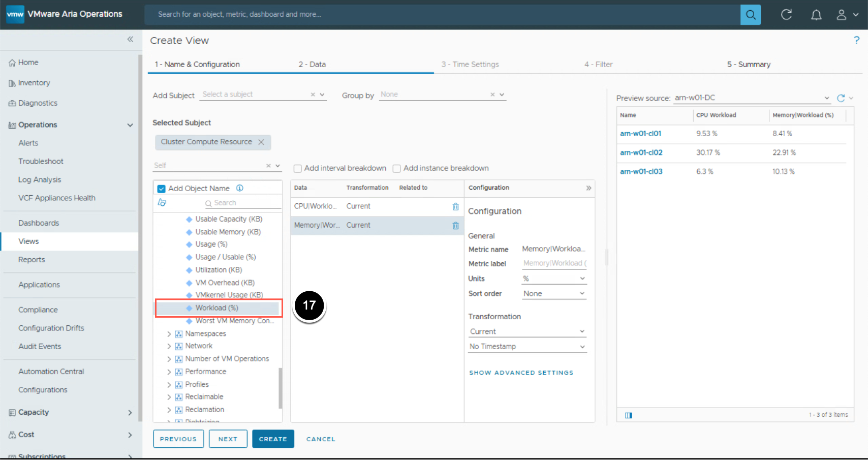Delete the CPU|Workload data row
The height and width of the screenshot is (460, 868).
pyautogui.click(x=455, y=207)
